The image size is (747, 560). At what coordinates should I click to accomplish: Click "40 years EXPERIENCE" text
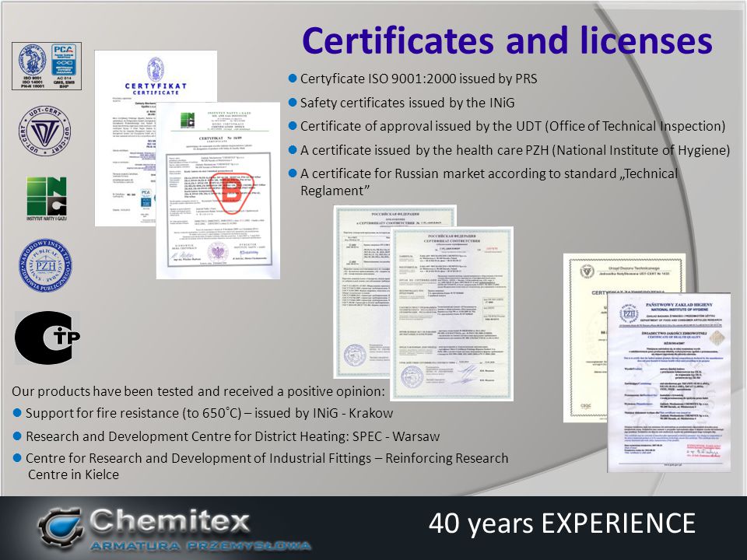pyautogui.click(x=562, y=523)
